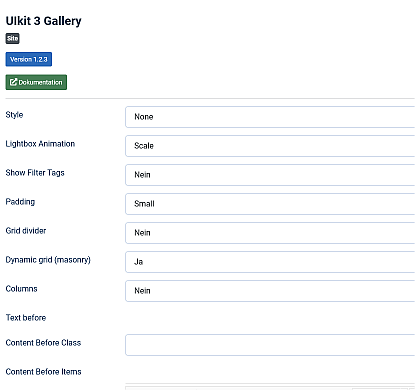Viewport: 415px width, 390px height.
Task: Click the Lightbox Animation label
Action: pyautogui.click(x=40, y=144)
